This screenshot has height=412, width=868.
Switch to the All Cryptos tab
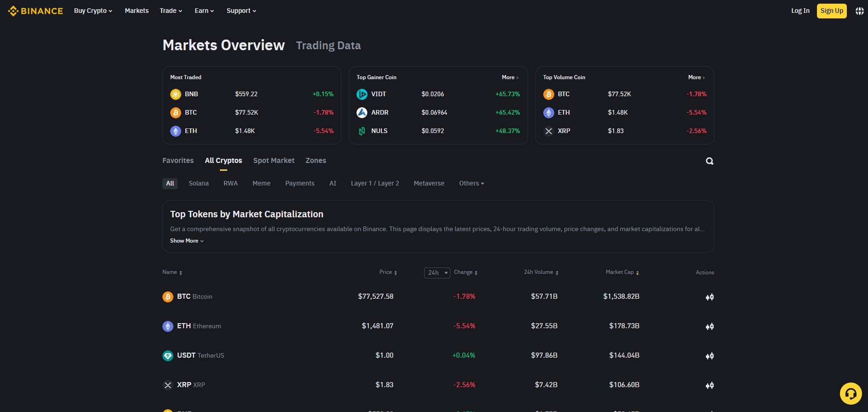(224, 161)
